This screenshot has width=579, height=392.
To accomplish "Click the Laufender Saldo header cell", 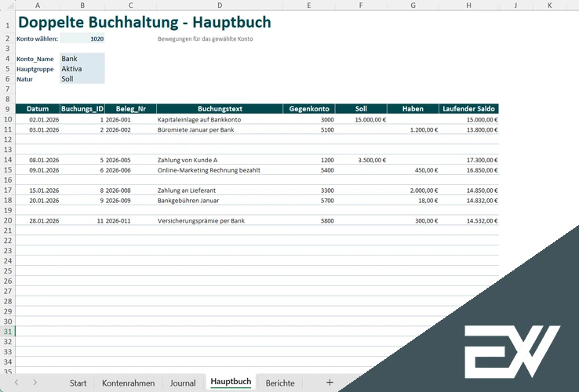I will pyautogui.click(x=468, y=109).
